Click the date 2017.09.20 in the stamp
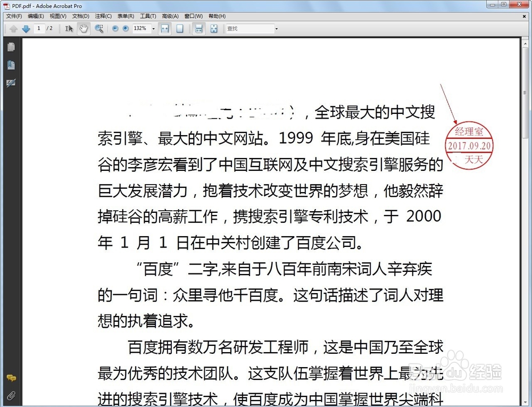 point(469,146)
